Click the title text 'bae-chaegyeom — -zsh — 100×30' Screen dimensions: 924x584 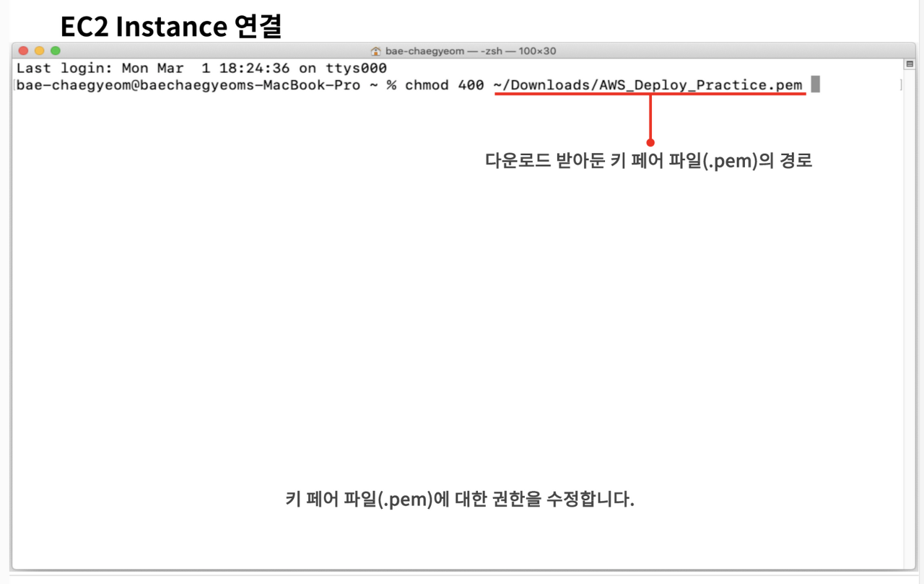click(x=471, y=51)
